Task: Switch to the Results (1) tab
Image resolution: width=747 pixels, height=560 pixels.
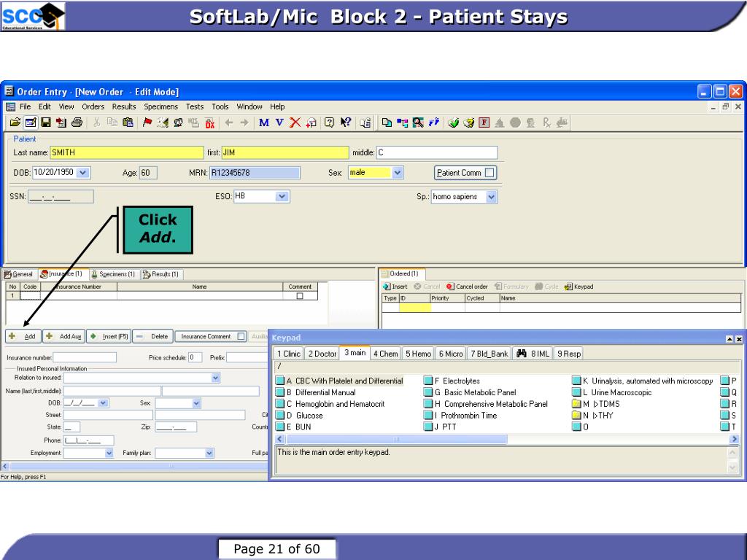Action: click(x=161, y=274)
